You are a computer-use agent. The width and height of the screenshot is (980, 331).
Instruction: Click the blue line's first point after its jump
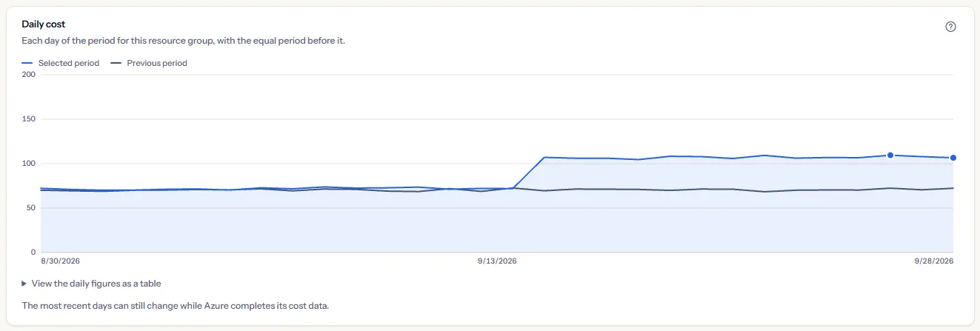click(x=544, y=157)
